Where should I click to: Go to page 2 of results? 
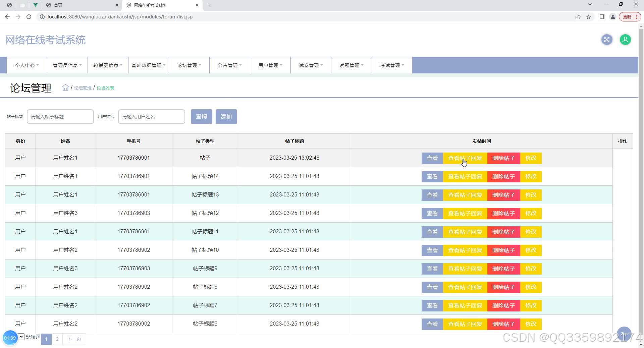pyautogui.click(x=57, y=339)
